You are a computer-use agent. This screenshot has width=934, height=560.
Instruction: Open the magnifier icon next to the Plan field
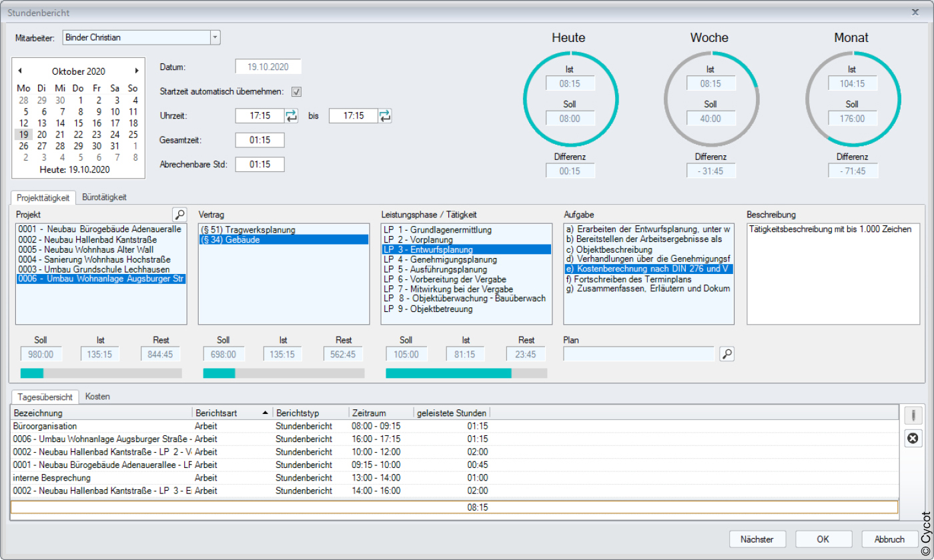point(727,353)
